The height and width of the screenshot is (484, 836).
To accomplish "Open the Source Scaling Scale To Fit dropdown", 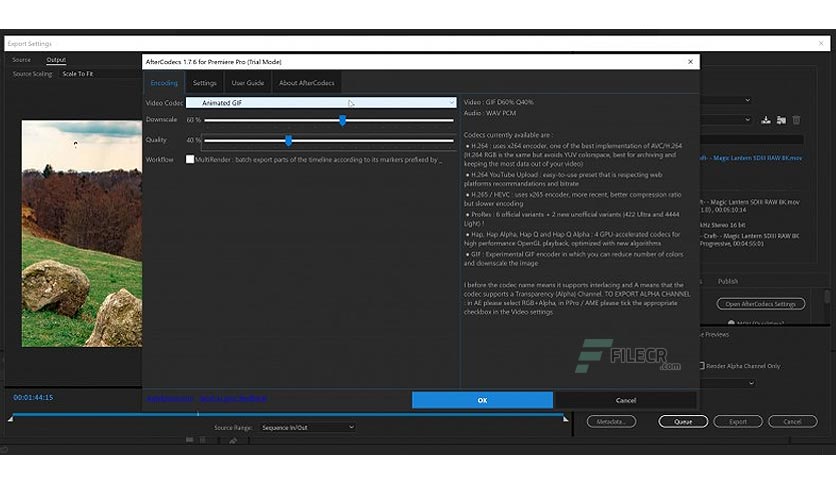I will [99, 74].
